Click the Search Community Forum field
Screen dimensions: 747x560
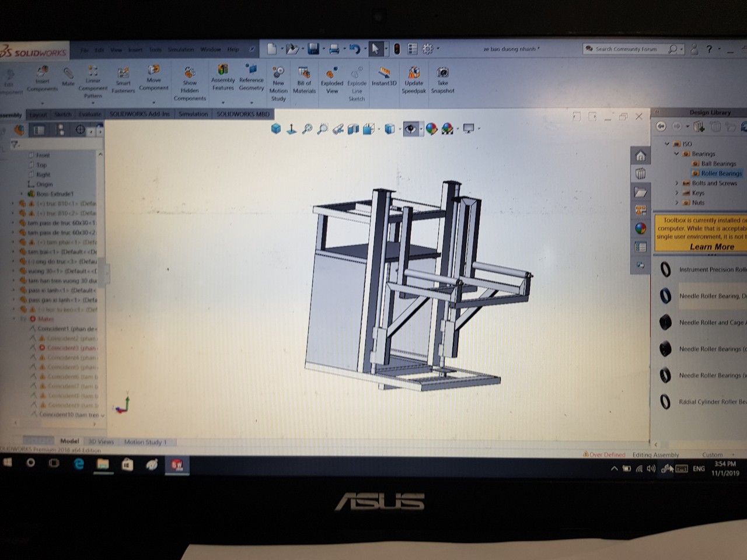(x=627, y=49)
